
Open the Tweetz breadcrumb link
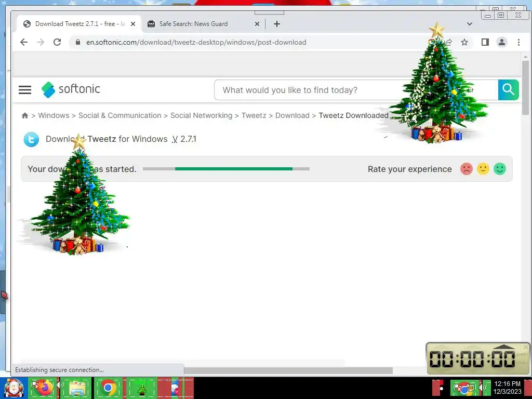[x=254, y=115]
